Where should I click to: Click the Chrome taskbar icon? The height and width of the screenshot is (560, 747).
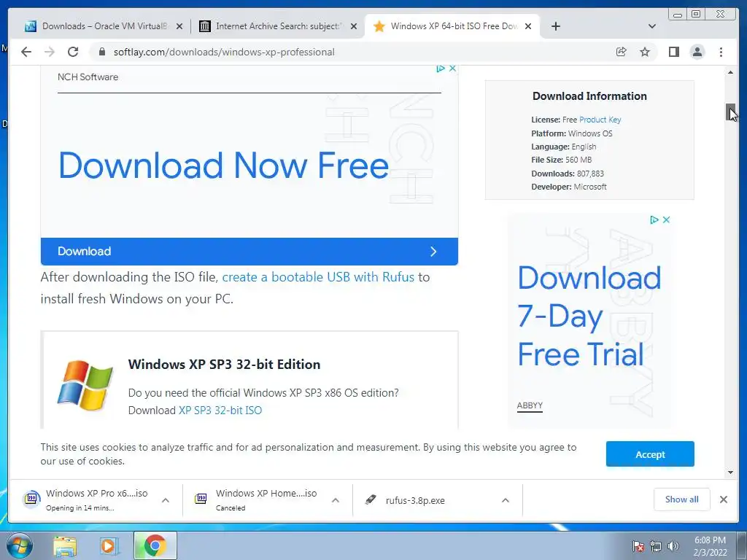[155, 545]
